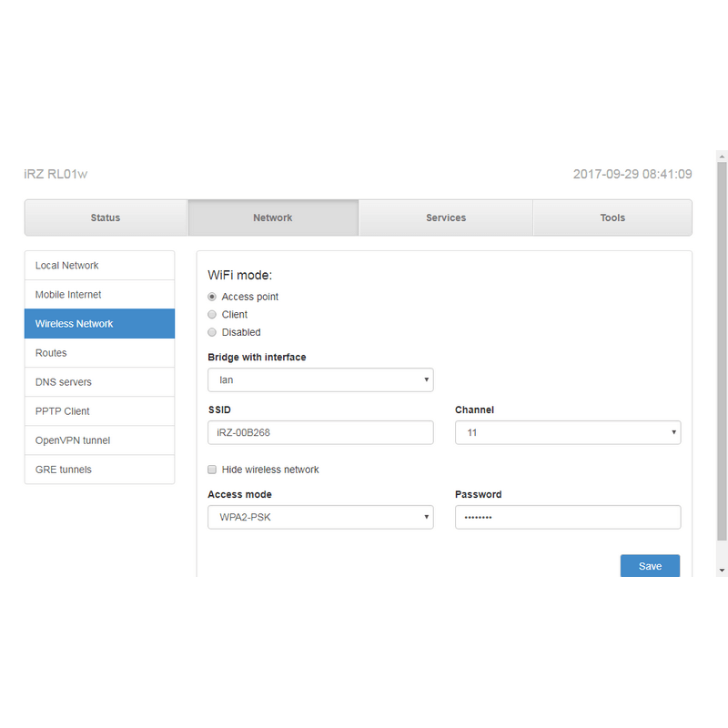This screenshot has height=728, width=728.
Task: Select the Access point radio button
Action: (212, 297)
